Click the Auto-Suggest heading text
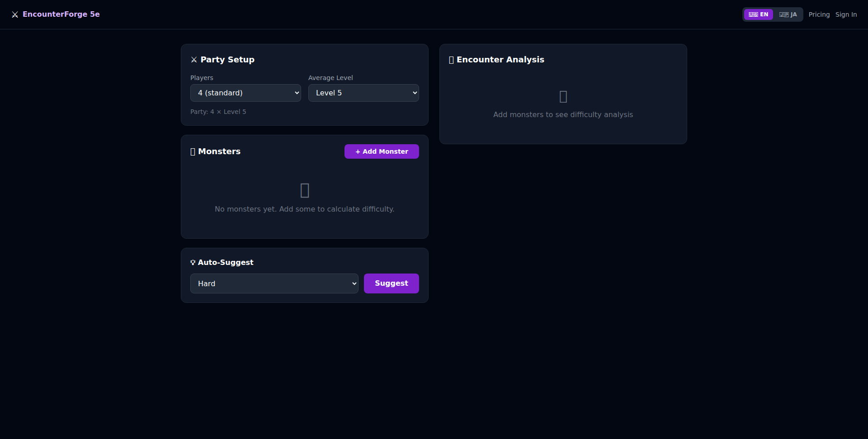Viewport: 868px width, 439px height. [226, 262]
